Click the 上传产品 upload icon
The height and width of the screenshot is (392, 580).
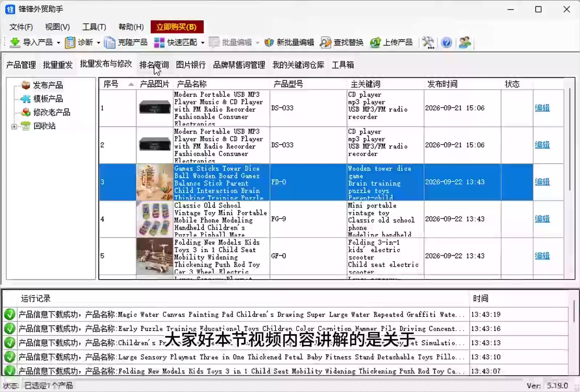pyautogui.click(x=375, y=42)
